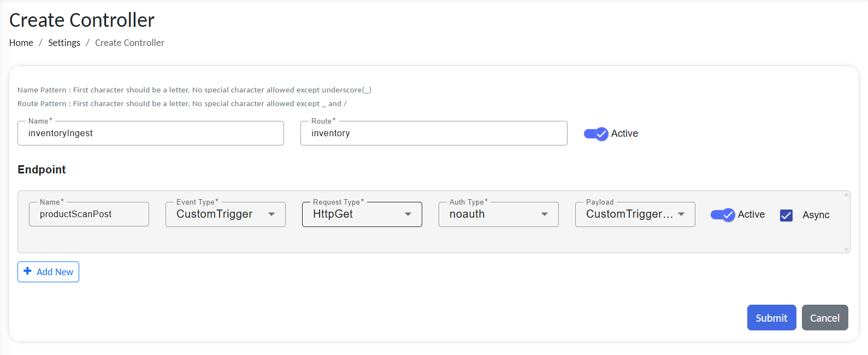Click the Create Controller breadcrumb text
Viewport: 868px width, 355px height.
click(x=129, y=43)
